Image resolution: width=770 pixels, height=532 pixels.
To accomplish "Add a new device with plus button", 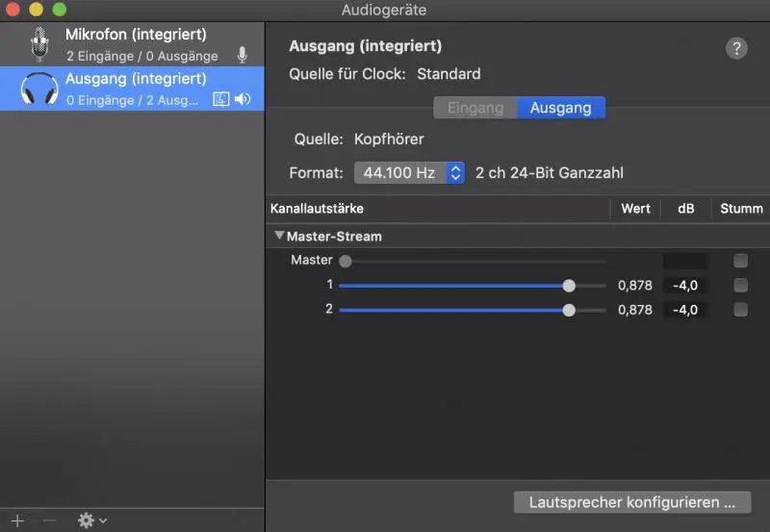I will point(17,520).
